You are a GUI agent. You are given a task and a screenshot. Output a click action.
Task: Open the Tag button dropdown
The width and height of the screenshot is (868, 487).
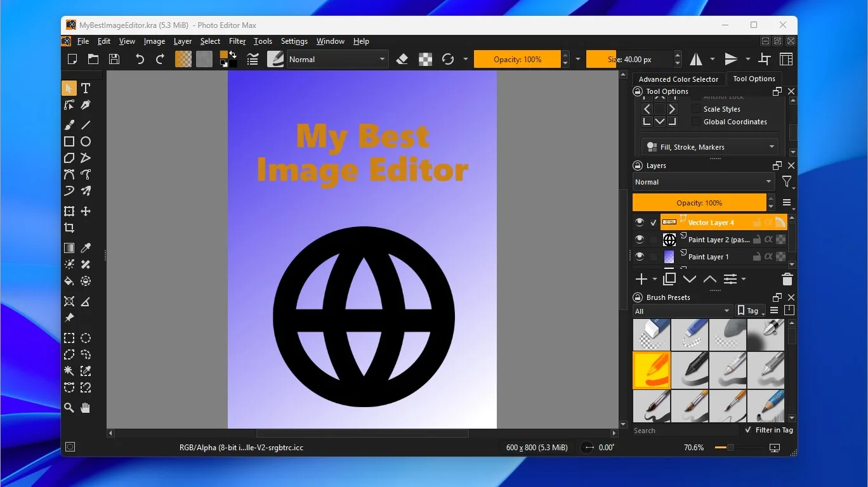click(751, 311)
